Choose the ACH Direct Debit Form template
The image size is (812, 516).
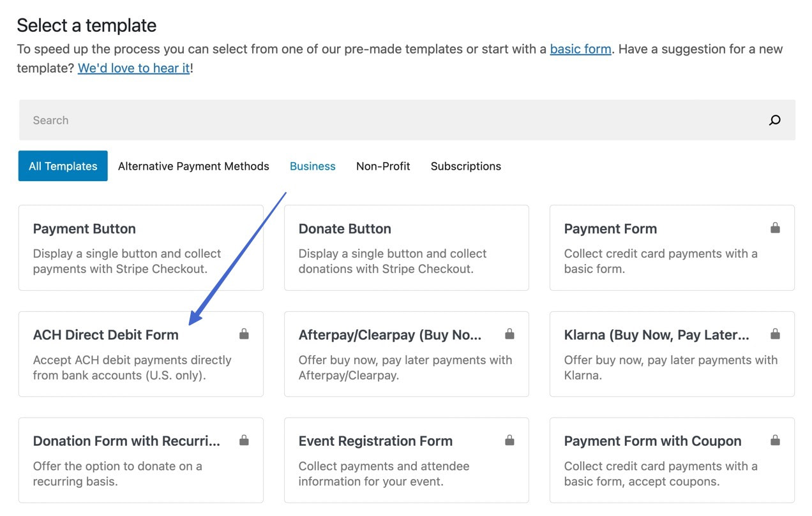(x=141, y=355)
